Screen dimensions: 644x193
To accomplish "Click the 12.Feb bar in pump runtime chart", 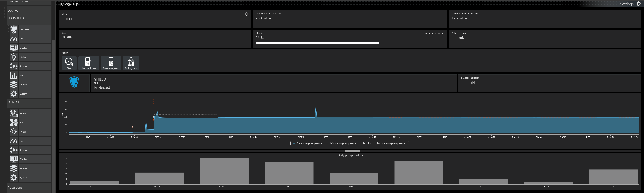I will pos(419,173).
